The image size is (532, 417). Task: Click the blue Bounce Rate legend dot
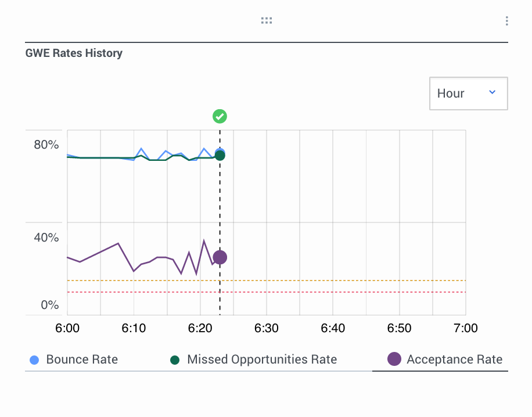coord(34,360)
